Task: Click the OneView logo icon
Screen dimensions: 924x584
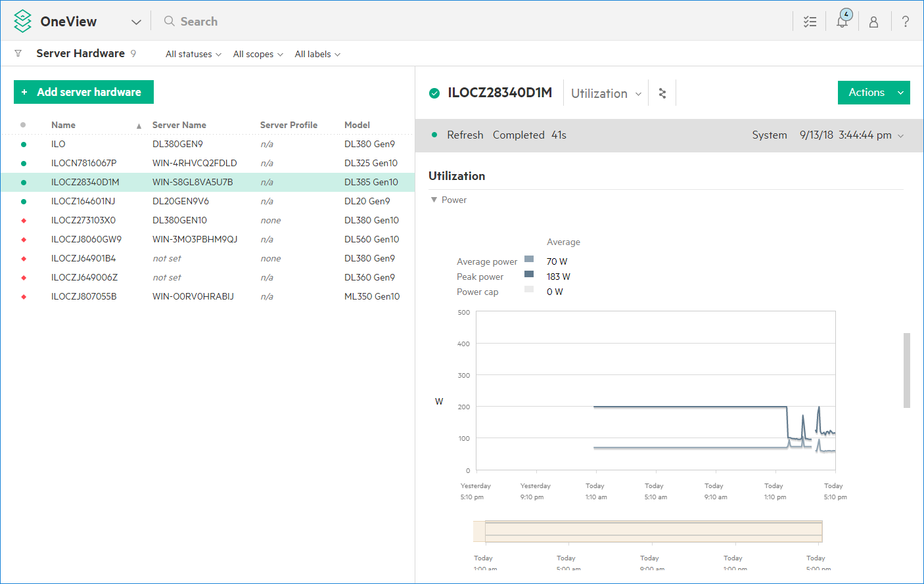Action: pos(23,21)
